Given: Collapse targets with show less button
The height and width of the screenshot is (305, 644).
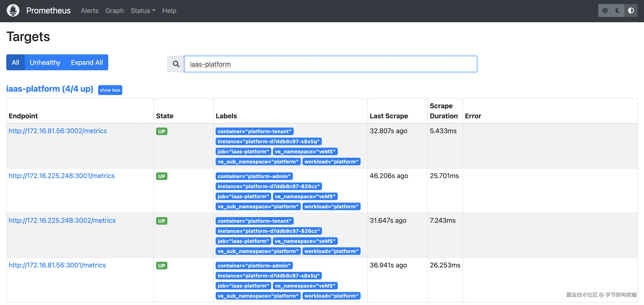Looking at the screenshot, I should [x=110, y=90].
